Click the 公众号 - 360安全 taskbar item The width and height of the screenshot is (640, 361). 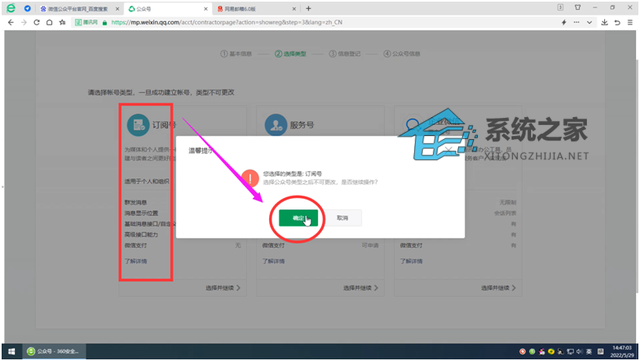pyautogui.click(x=54, y=352)
